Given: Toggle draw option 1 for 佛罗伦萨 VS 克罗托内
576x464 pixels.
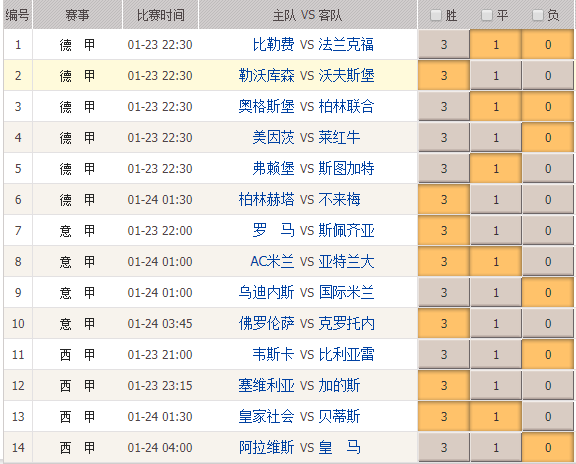Looking at the screenshot, I should 496,323.
